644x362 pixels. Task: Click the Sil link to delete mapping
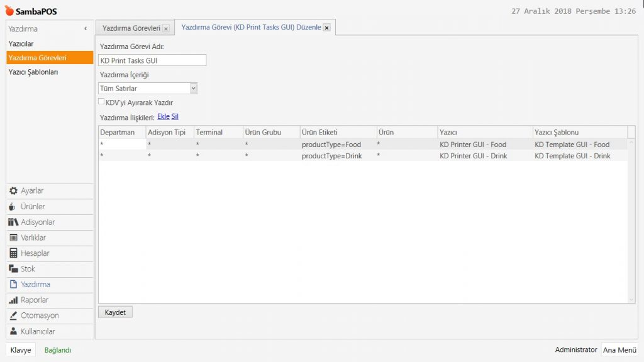(175, 117)
